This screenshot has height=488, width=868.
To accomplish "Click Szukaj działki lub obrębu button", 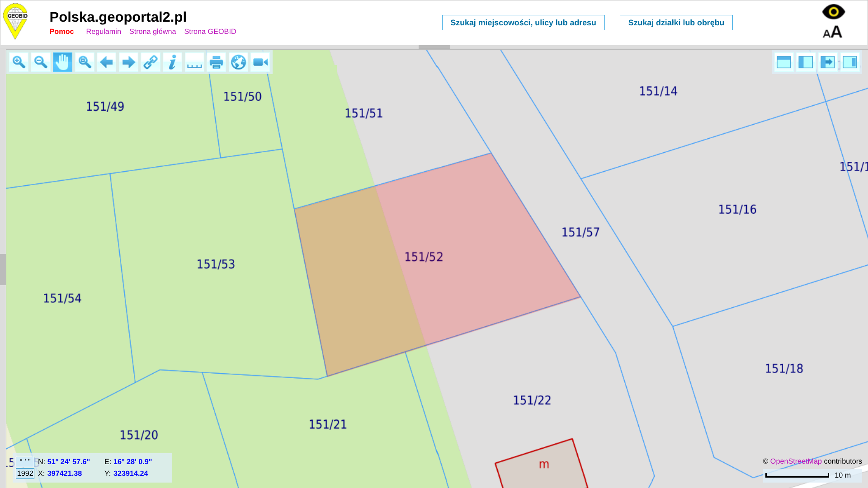I will [676, 23].
